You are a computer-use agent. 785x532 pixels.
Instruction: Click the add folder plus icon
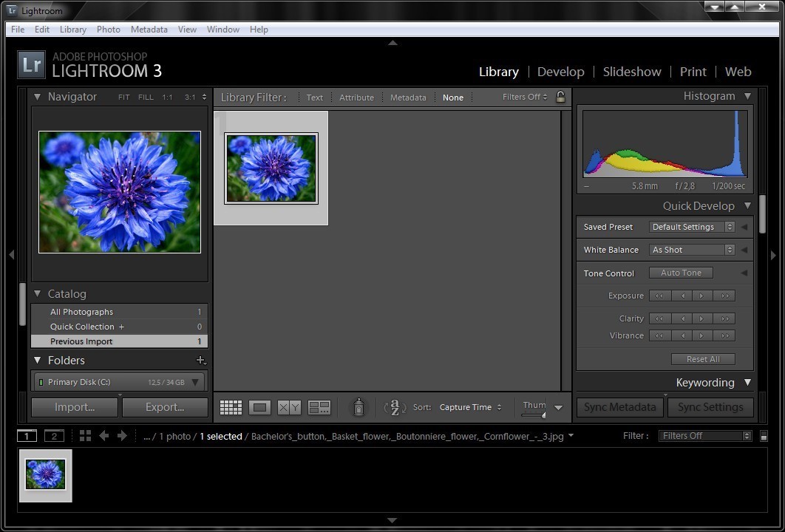(x=200, y=361)
